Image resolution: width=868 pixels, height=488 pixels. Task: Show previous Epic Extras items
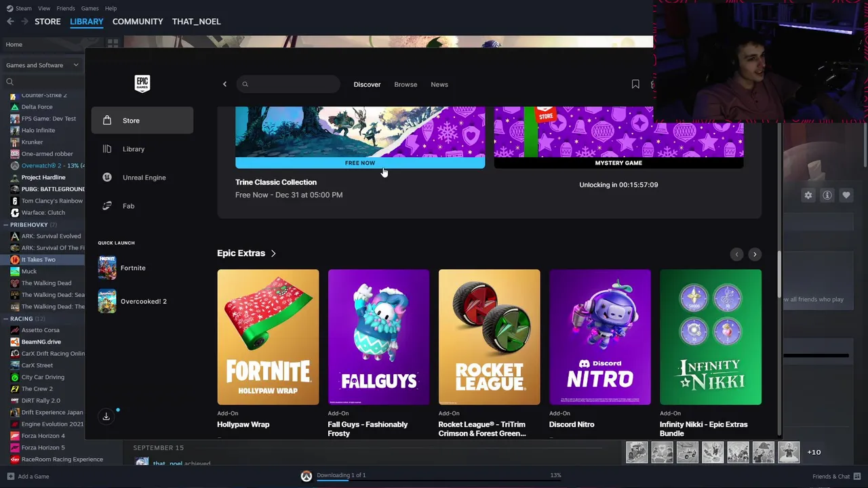click(x=736, y=254)
